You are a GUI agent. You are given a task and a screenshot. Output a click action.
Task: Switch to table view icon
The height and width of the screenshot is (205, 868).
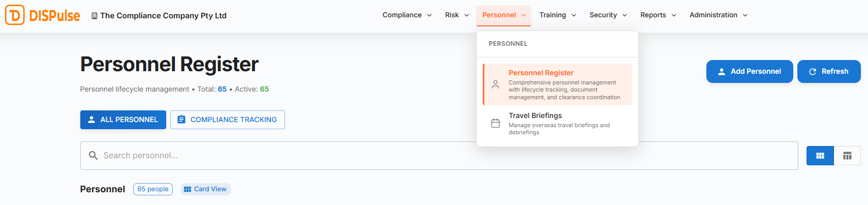tap(847, 156)
